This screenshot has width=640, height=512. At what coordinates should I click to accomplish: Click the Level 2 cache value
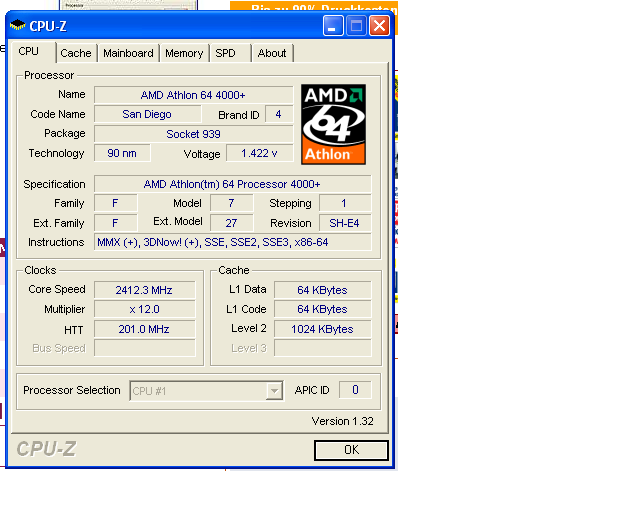point(322,329)
